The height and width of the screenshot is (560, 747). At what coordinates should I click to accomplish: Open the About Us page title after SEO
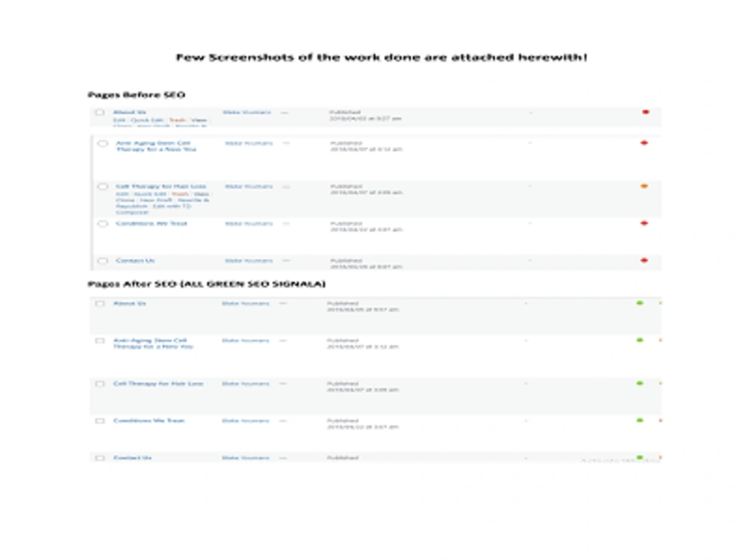tap(129, 303)
